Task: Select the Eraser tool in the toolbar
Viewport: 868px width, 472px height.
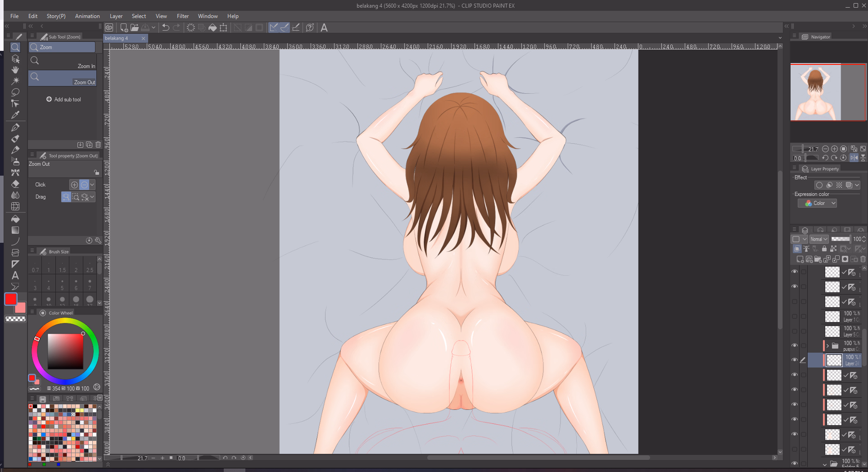Action: coord(15,184)
